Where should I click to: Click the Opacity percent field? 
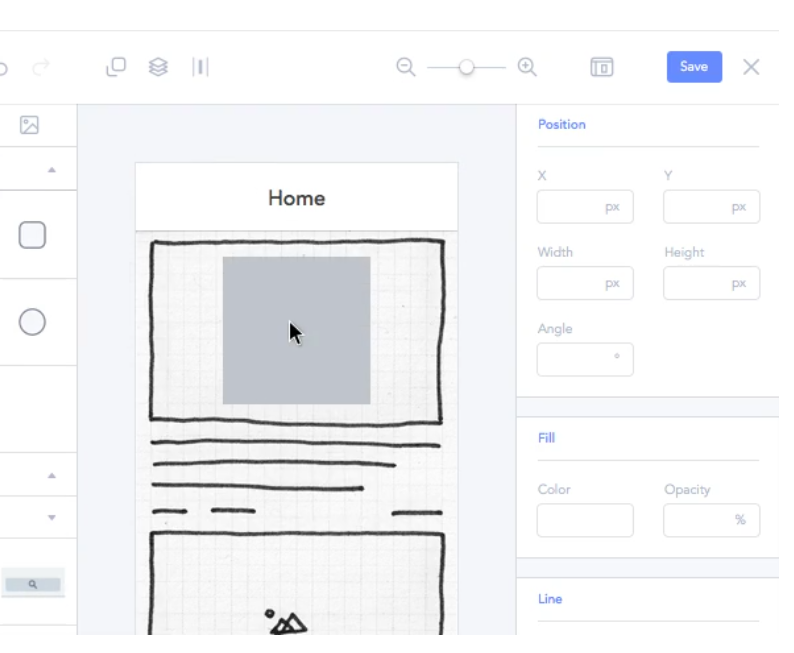(711, 520)
